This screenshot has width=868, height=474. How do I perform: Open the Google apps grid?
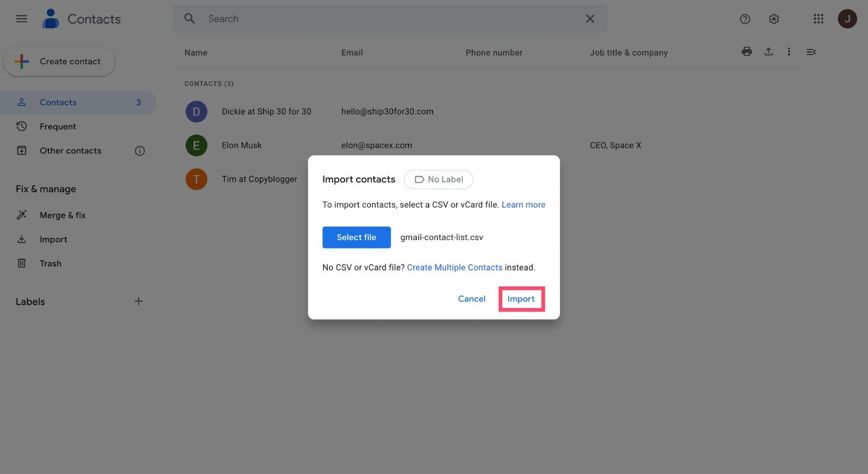[818, 19]
